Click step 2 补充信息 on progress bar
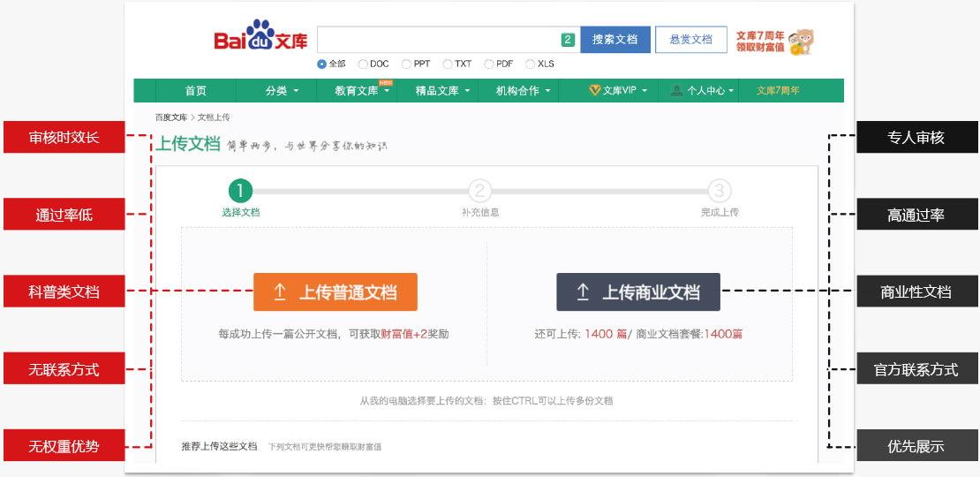This screenshot has height=477, width=980. coord(479,191)
